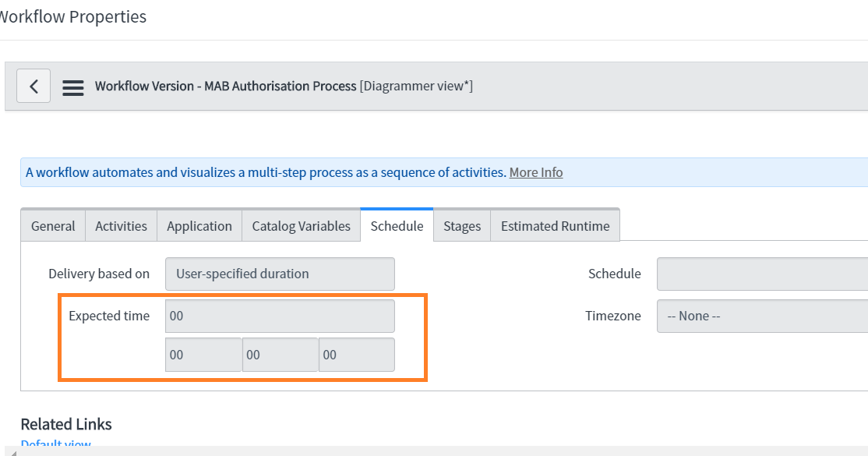Open the Stages tab

(462, 226)
